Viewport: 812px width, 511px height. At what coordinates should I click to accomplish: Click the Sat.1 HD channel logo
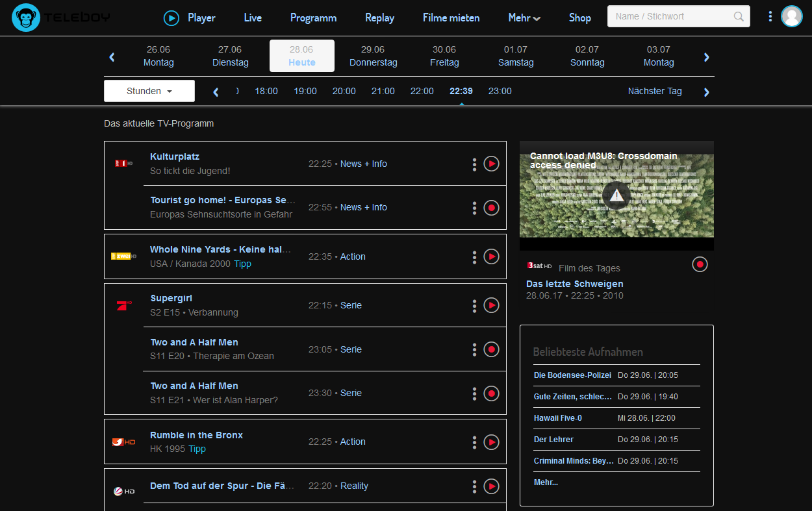[x=123, y=492]
